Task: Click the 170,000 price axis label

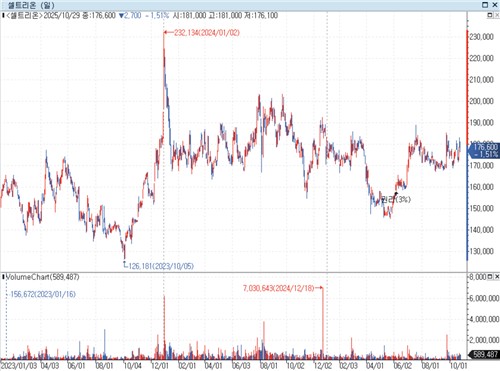Action: coord(481,165)
